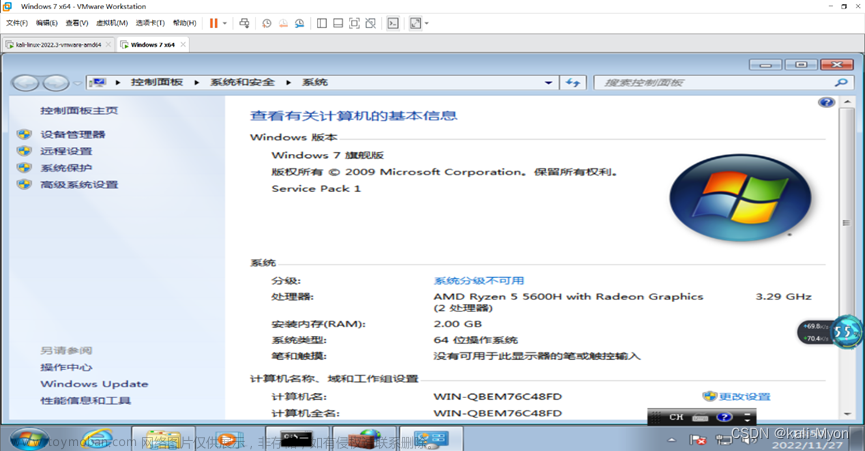Toggle the VMware thumbnail bar
The height and width of the screenshot is (451, 865).
click(338, 23)
